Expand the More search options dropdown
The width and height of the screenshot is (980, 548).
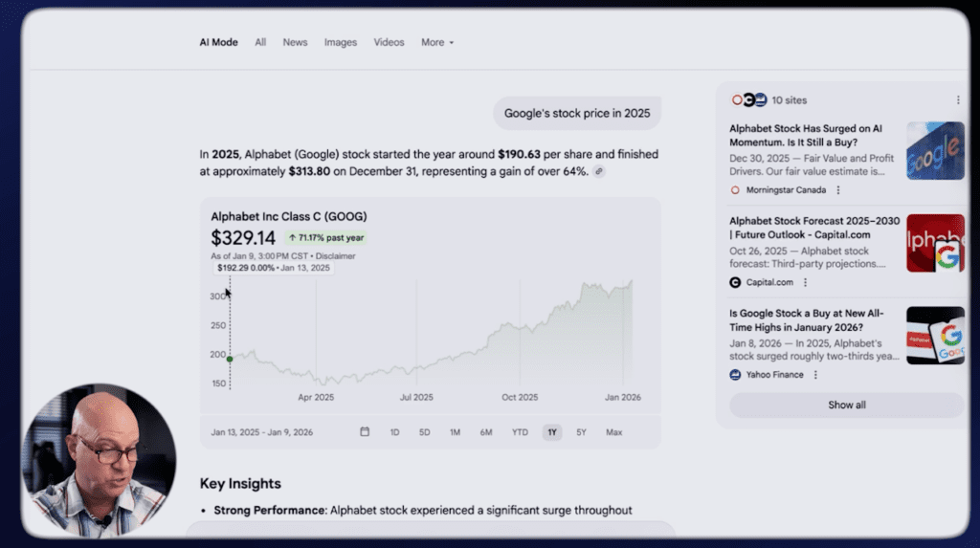click(437, 42)
